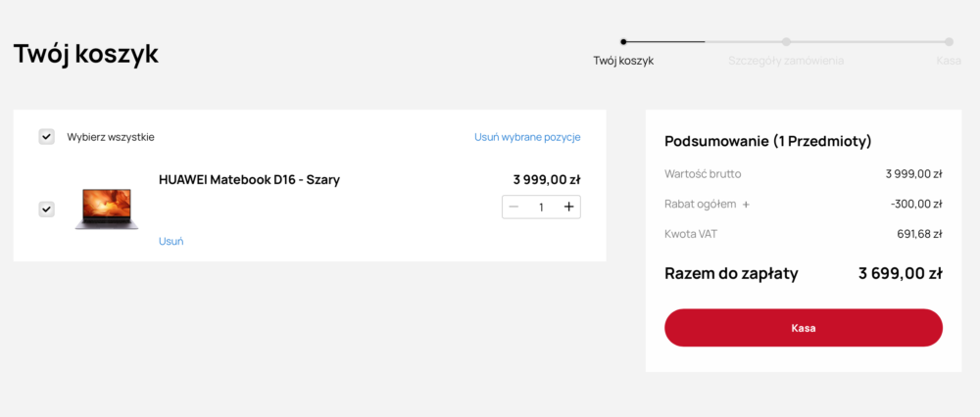
Task: Proceed with the red 'Kasa' button
Action: pyautogui.click(x=804, y=328)
